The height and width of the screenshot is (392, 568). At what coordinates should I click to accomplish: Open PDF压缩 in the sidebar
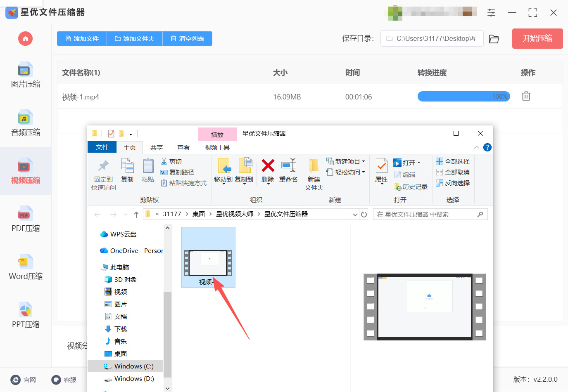click(26, 220)
